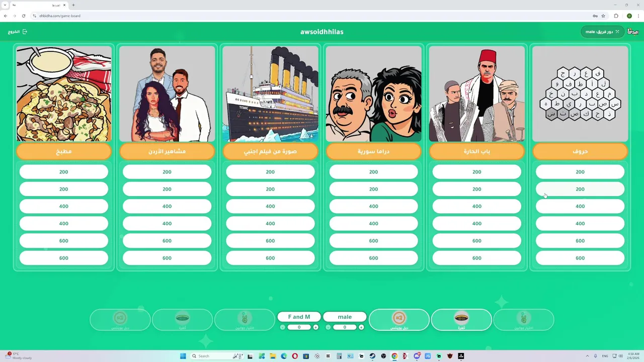Open Chrome extensions puzzle icon
644x362 pixels.
616,16
